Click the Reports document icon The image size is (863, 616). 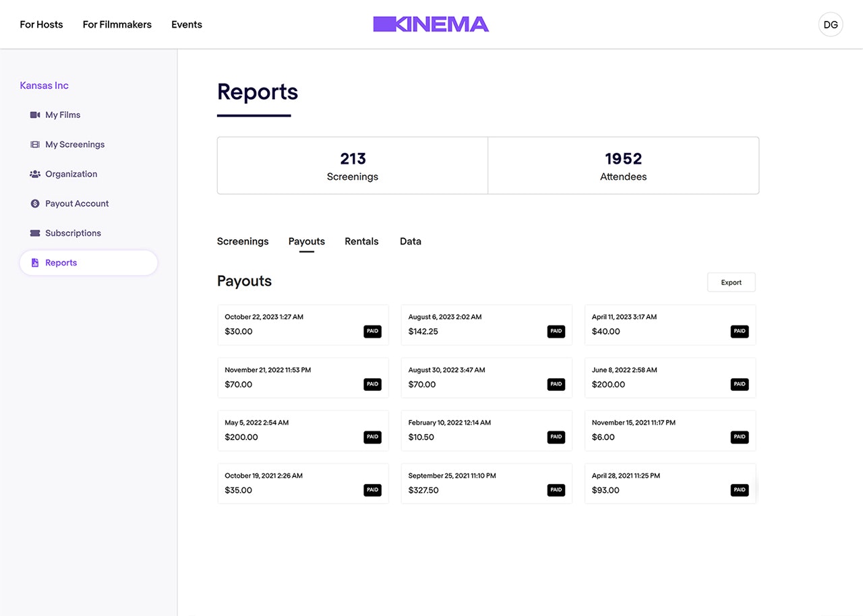[x=35, y=263]
